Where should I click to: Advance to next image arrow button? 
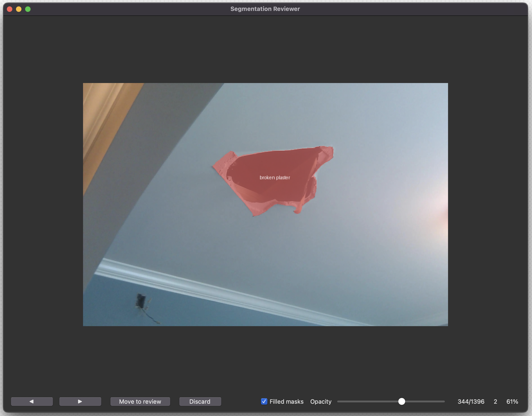[x=80, y=401]
